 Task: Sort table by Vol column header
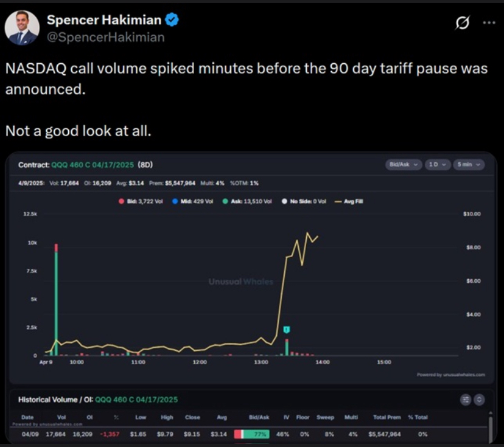[61, 417]
